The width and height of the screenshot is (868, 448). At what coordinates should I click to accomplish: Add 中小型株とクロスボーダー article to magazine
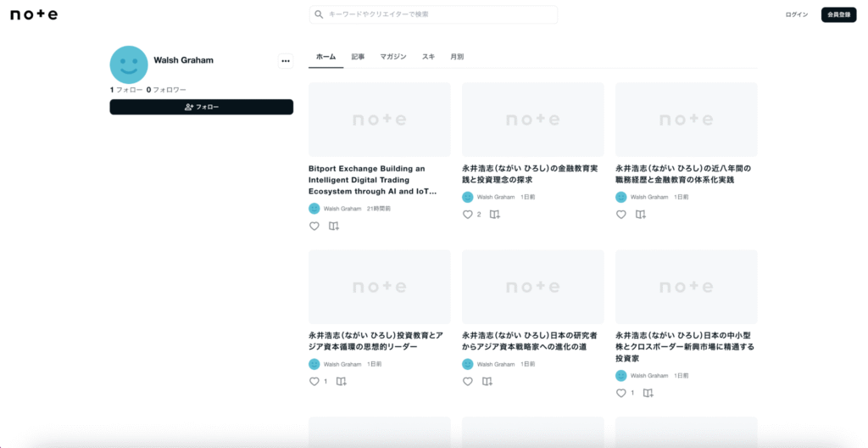pos(648,393)
